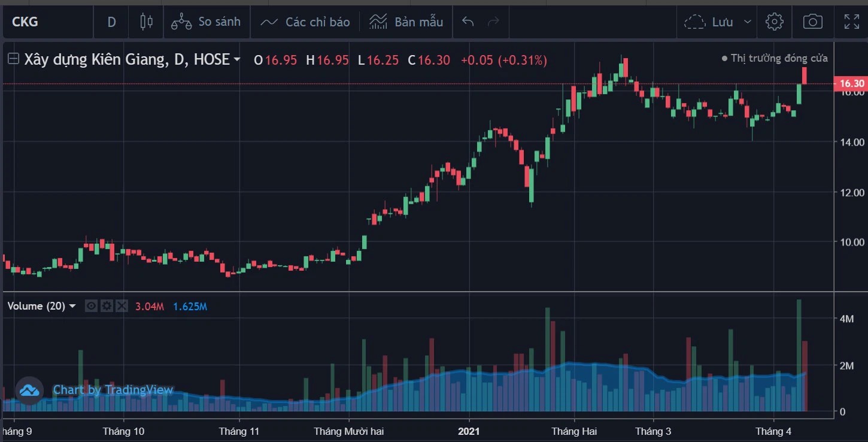The height and width of the screenshot is (442, 868).
Task: Hide the Volume indicator with eye icon
Action: tap(91, 306)
